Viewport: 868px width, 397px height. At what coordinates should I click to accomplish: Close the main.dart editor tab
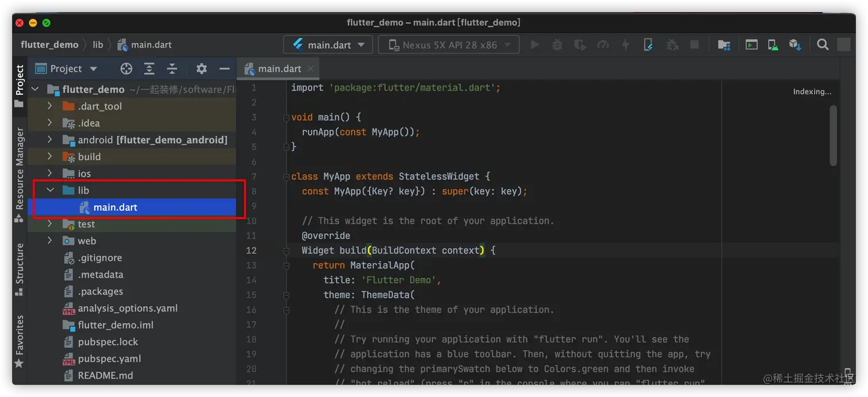tap(311, 69)
